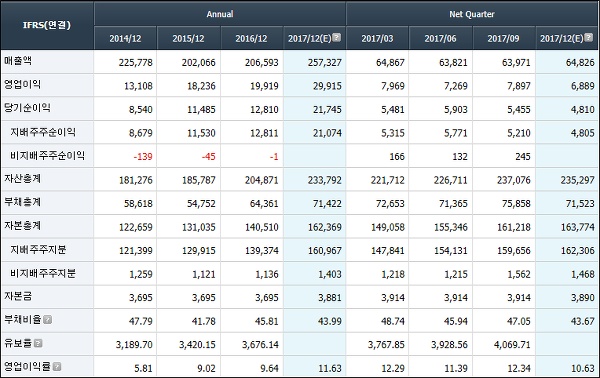
Task: Select the 영업이익 row label
Action: (23, 84)
